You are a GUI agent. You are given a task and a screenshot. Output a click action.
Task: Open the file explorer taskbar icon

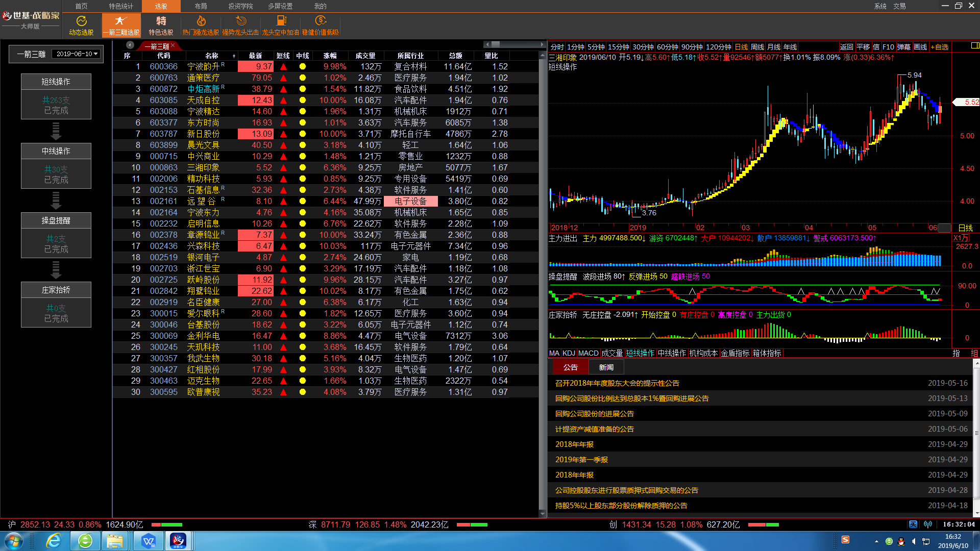(x=115, y=541)
